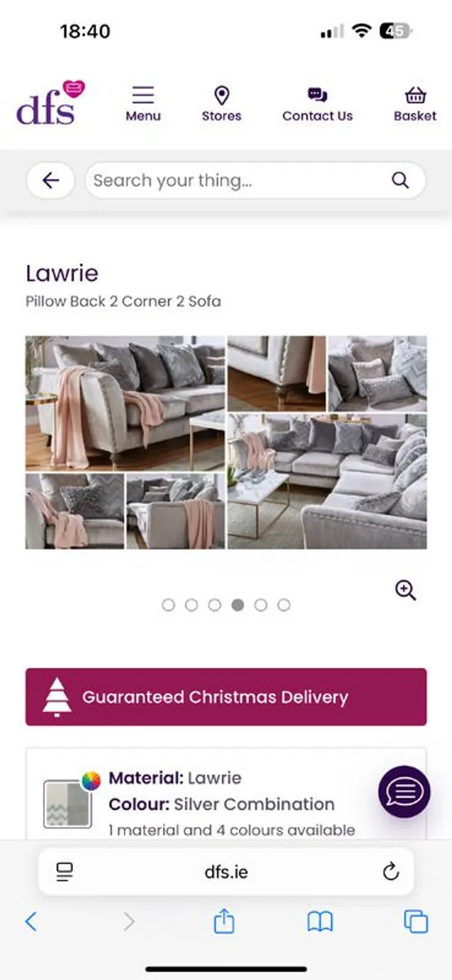Go to the dfs logo homepage
Image resolution: width=452 pixels, height=980 pixels.
point(51,102)
